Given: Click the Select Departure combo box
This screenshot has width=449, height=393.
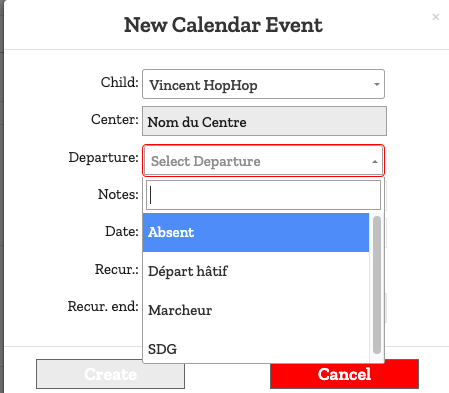Looking at the screenshot, I should click(x=263, y=160).
